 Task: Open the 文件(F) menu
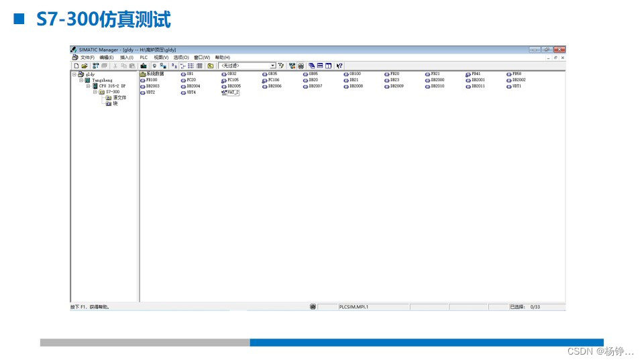tap(87, 58)
